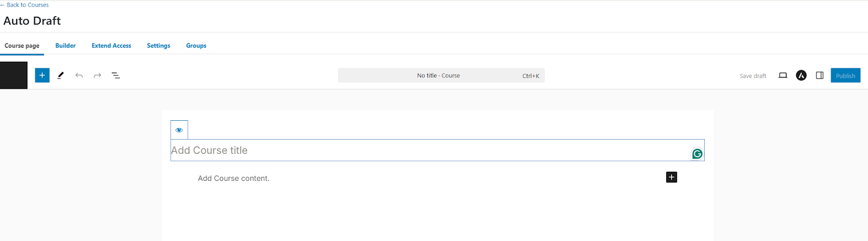Go to the Settings tab
This screenshot has width=868, height=241.
point(158,45)
